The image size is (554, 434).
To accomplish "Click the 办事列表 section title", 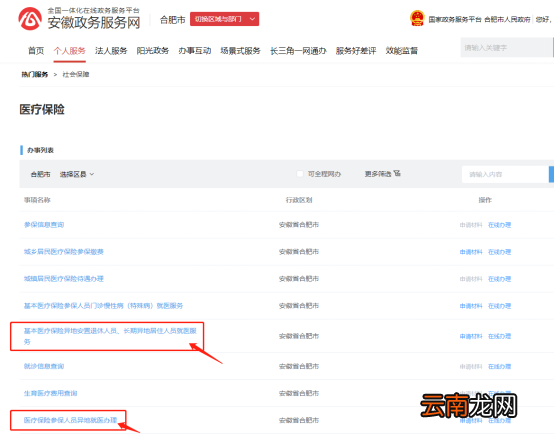I will tap(40, 150).
